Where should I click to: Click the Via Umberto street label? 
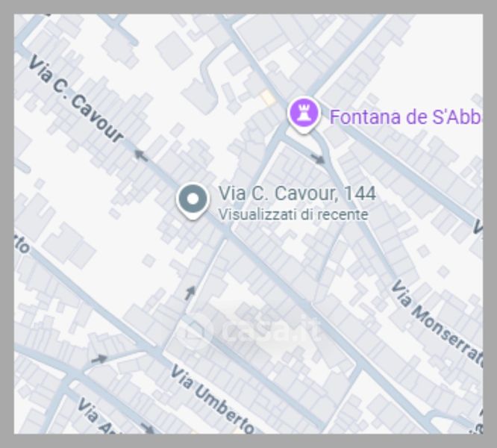[x=212, y=398]
